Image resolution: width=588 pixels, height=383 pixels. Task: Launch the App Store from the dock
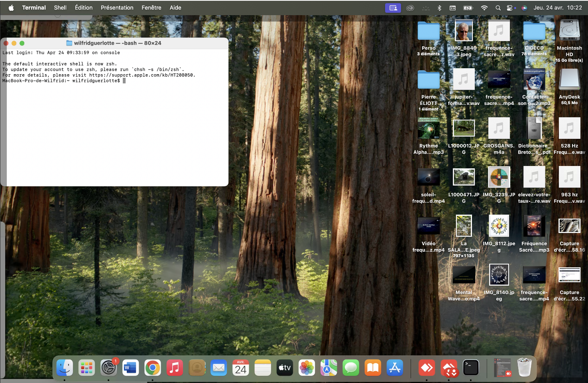(x=395, y=367)
